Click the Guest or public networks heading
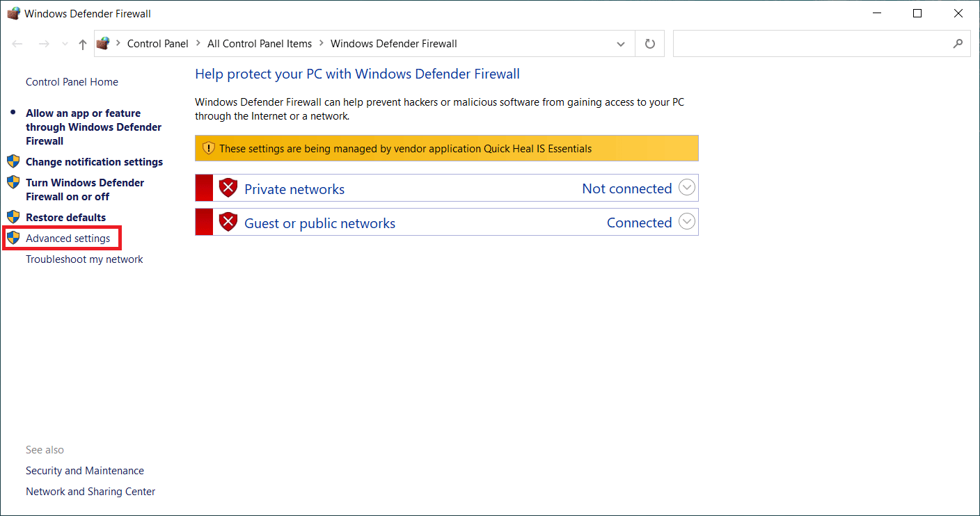This screenshot has width=980, height=516. click(320, 223)
